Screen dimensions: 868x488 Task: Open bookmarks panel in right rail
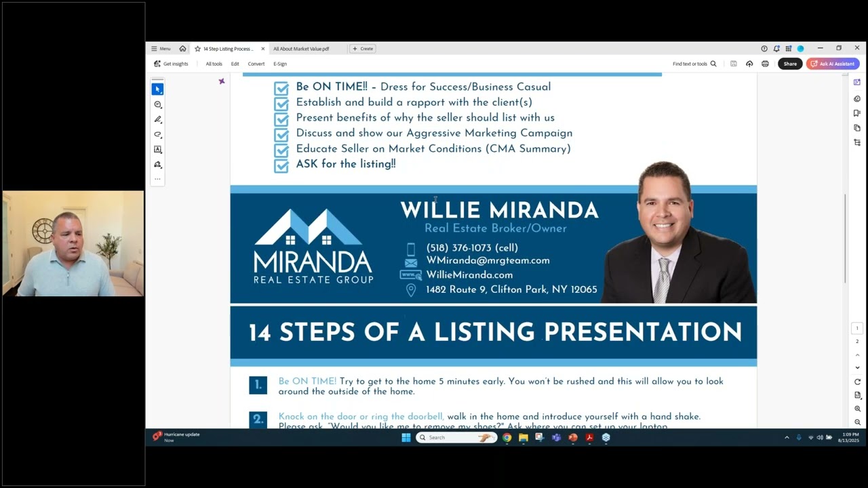[x=857, y=113]
